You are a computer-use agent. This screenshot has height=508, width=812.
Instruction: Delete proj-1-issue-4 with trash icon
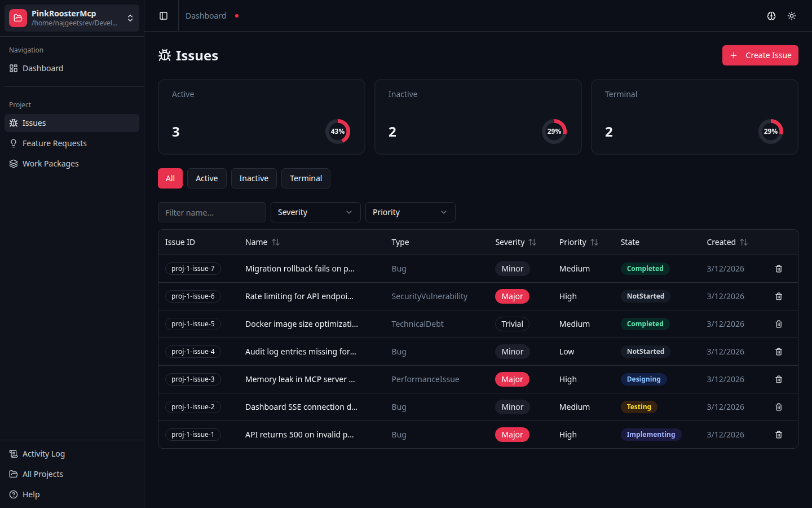pyautogui.click(x=779, y=352)
